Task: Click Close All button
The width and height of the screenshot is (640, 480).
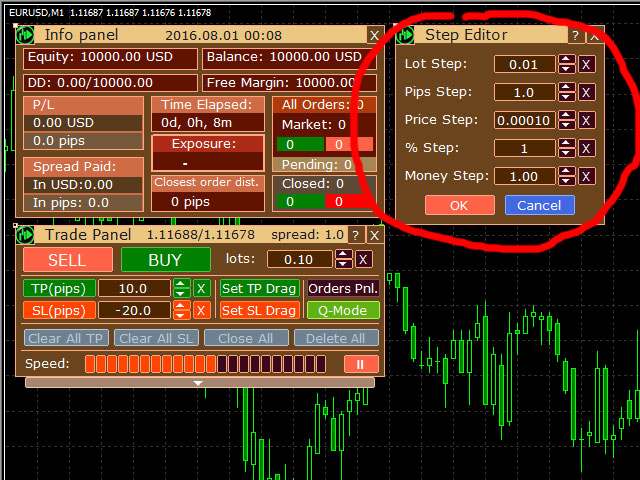Action: pyautogui.click(x=246, y=338)
